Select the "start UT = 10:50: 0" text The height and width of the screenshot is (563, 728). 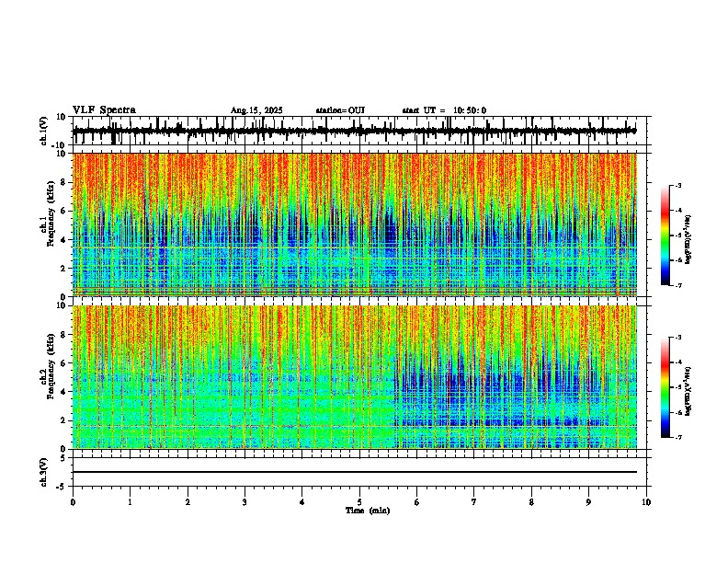tap(444, 110)
